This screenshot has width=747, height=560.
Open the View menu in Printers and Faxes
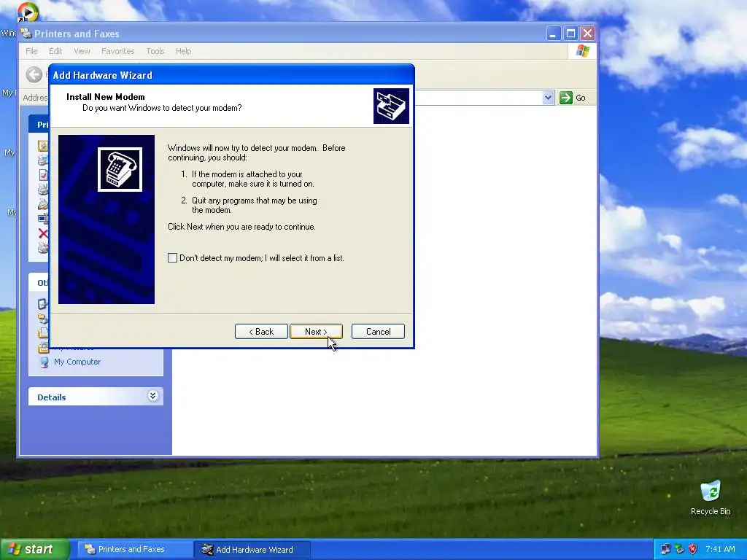(x=82, y=51)
